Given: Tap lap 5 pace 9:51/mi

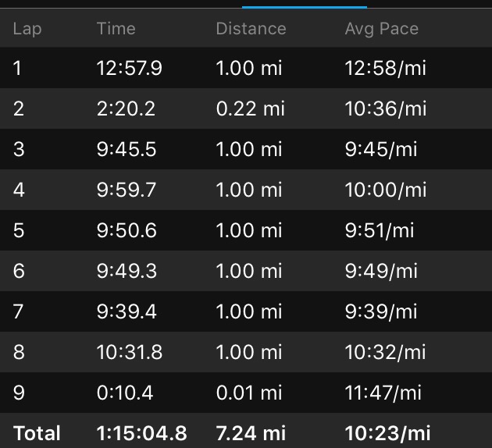Looking at the screenshot, I should (380, 230).
